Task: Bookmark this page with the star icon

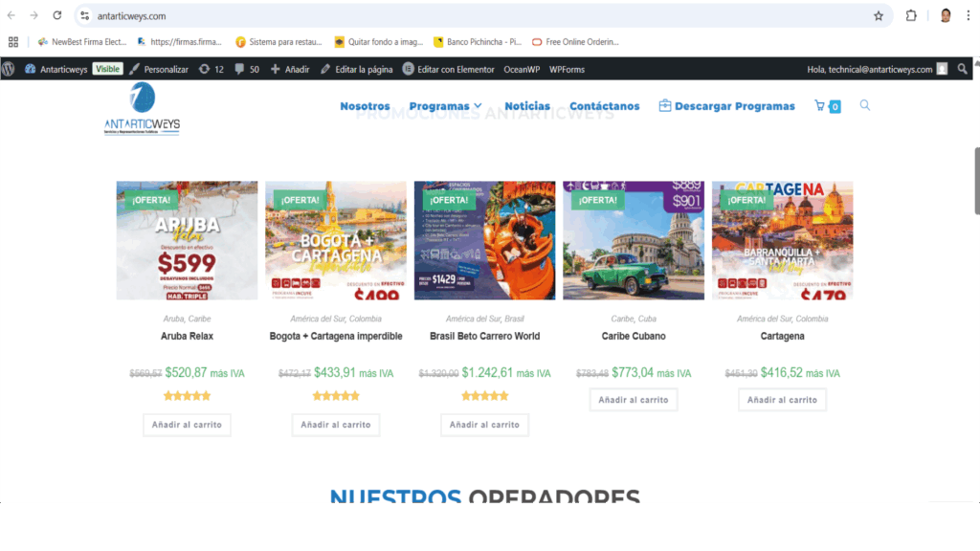Action: (878, 15)
